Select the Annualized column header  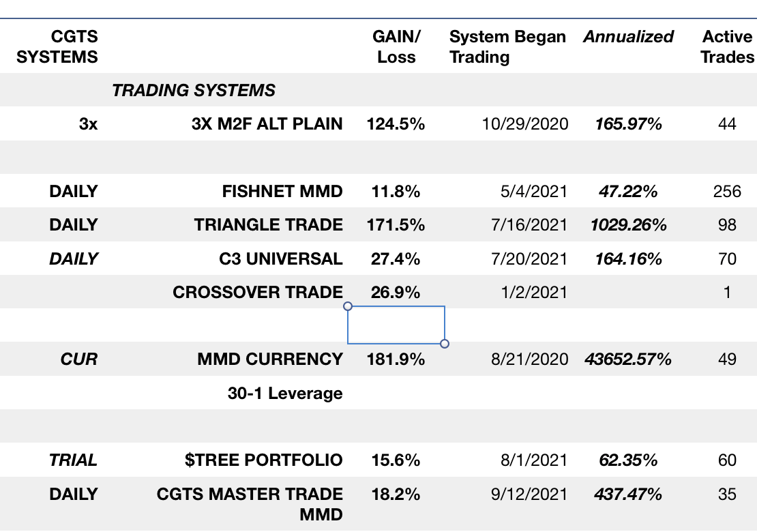[628, 38]
